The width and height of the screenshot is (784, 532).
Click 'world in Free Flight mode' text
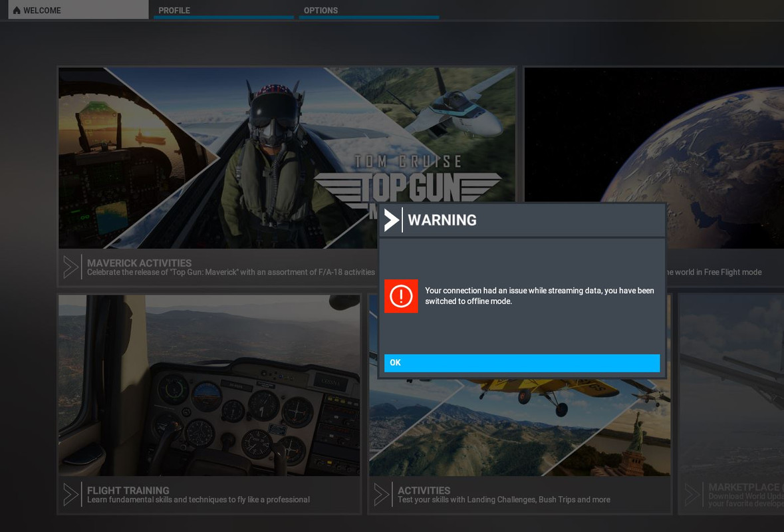pyautogui.click(x=714, y=273)
